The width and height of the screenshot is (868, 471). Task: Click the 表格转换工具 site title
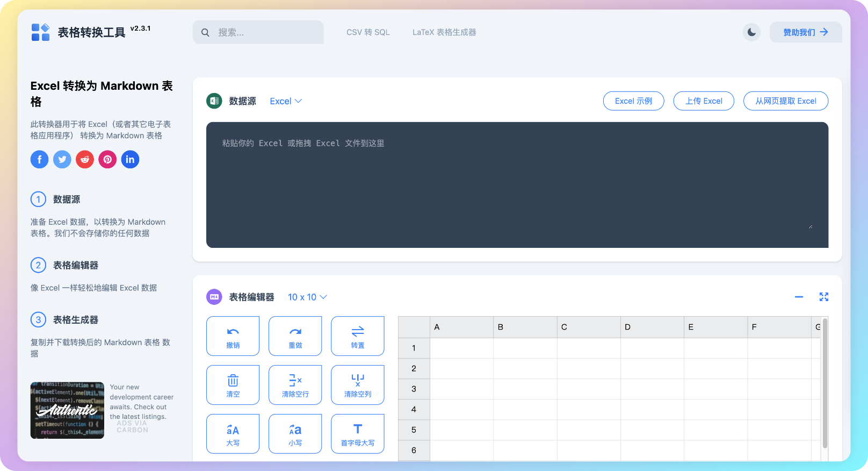point(91,33)
